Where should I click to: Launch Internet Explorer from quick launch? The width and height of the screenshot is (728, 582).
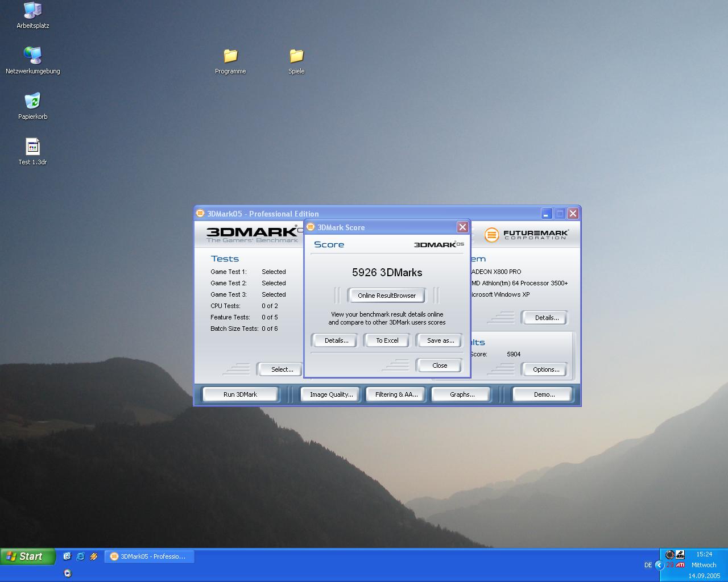point(80,556)
